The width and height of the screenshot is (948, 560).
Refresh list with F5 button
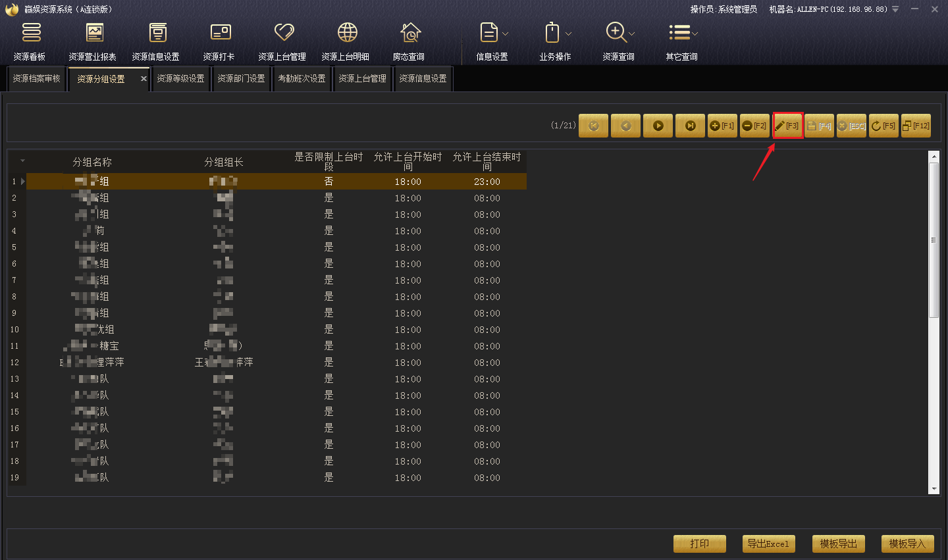(883, 126)
